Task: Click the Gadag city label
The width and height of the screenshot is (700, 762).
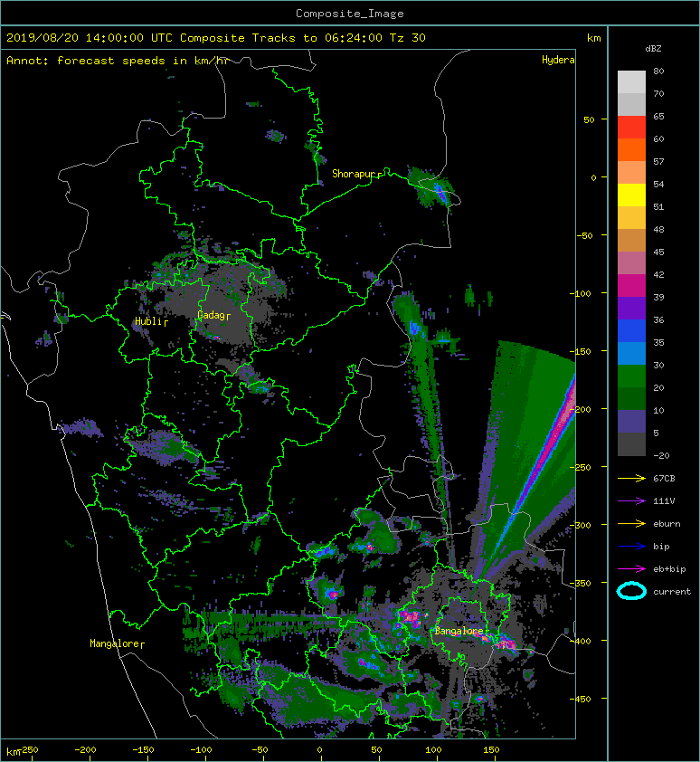Action: [x=213, y=316]
